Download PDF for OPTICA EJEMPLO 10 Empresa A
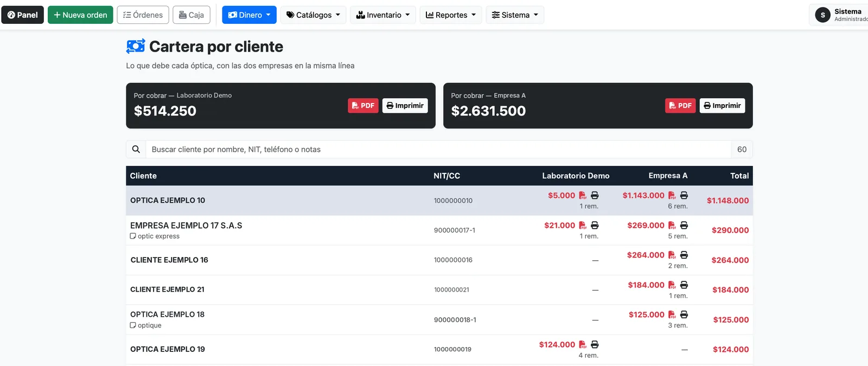This screenshot has width=868, height=366. [x=672, y=195]
